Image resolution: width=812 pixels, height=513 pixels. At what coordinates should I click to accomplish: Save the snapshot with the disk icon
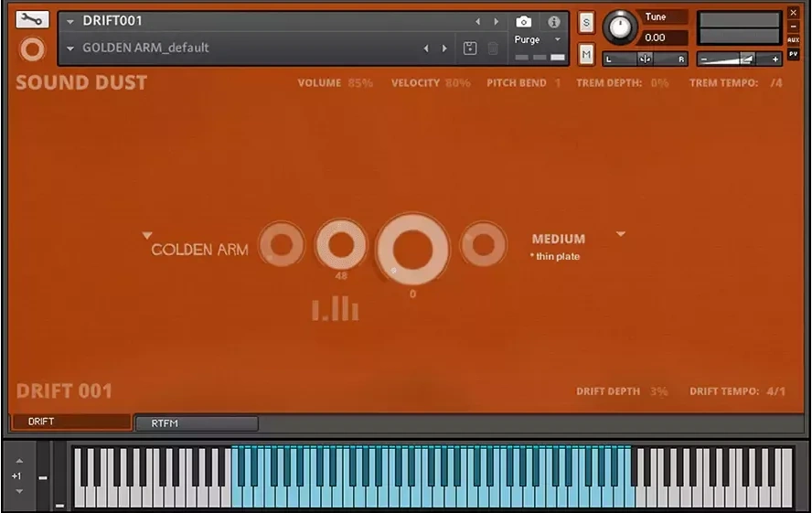click(x=470, y=48)
